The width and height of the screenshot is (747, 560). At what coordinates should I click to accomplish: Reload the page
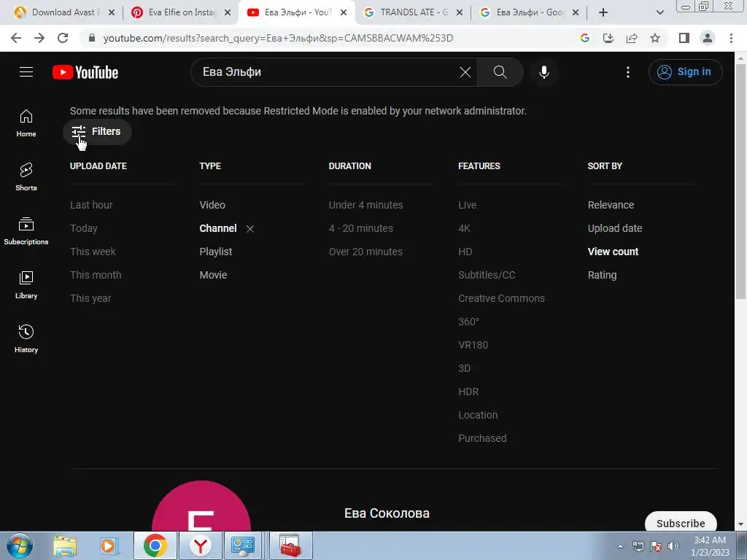coord(63,38)
